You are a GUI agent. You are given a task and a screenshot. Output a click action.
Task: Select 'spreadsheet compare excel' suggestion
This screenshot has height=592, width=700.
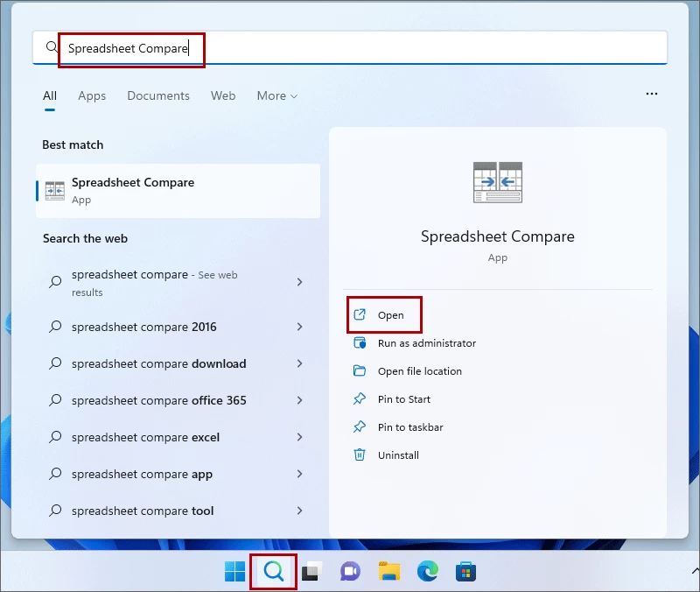[178, 437]
